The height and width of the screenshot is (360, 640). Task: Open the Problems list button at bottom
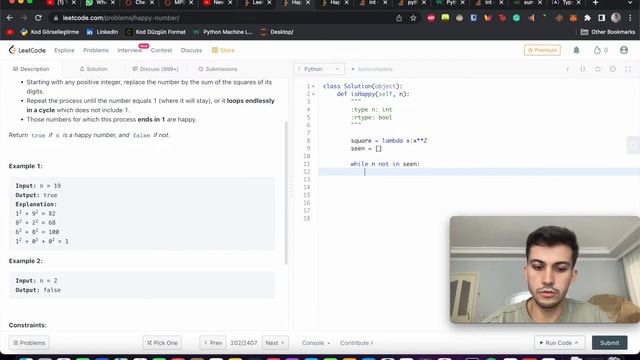tap(29, 343)
